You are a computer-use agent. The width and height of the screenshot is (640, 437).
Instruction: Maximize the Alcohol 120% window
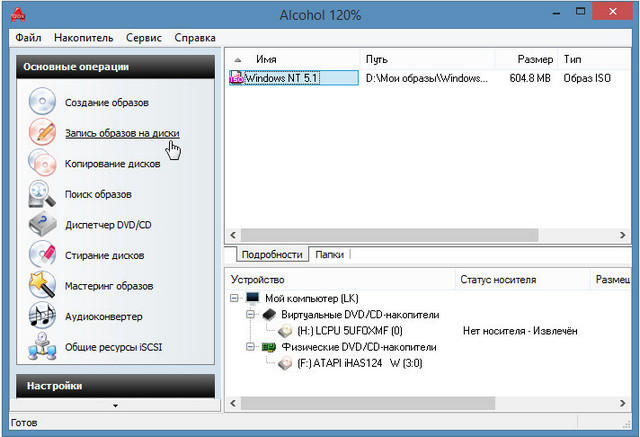point(580,11)
